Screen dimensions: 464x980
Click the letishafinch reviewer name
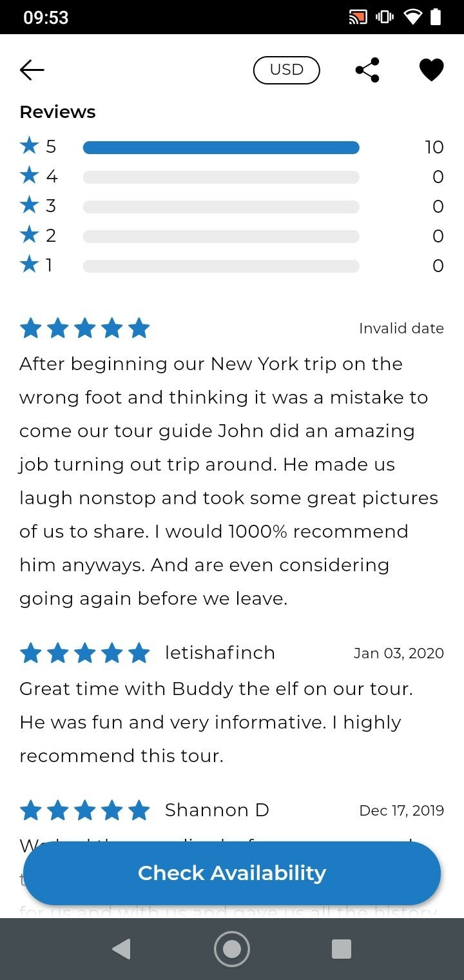(220, 652)
